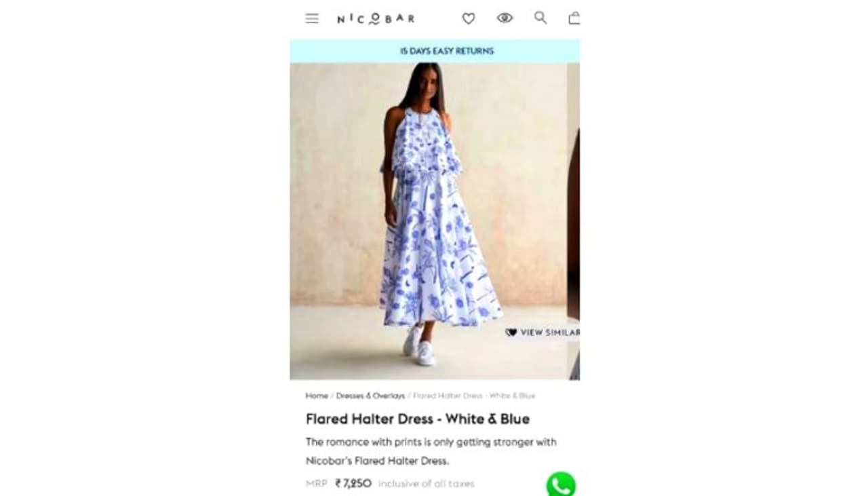Open Dresses & Overlays breadcrumb
868x496 pixels.
370,396
